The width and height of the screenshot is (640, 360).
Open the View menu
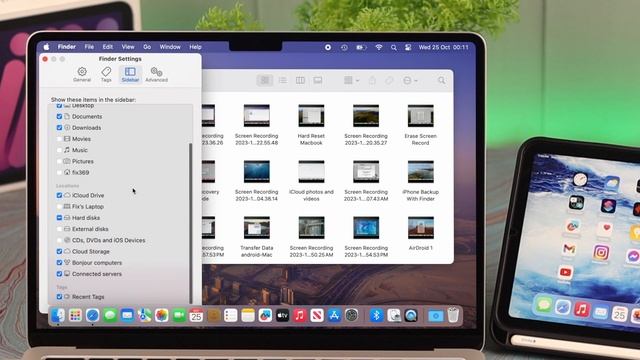[x=128, y=47]
